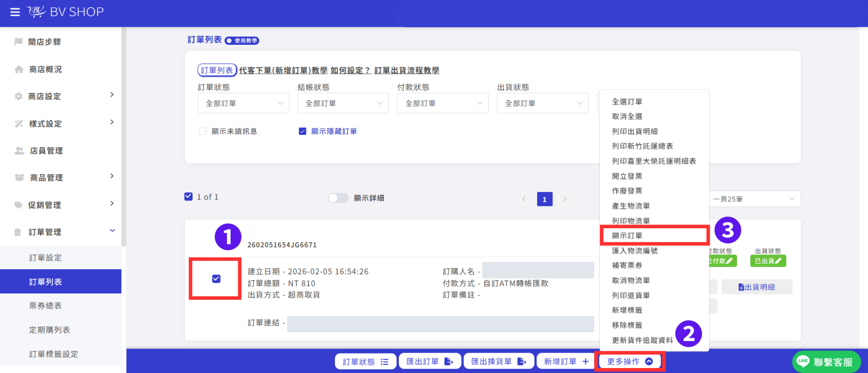Click the wand icon beside 樣式設定
The height and width of the screenshot is (373, 868).
19,124
